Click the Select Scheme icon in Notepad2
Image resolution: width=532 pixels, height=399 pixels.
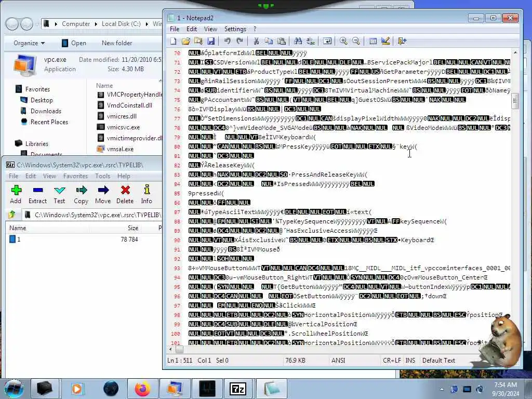373,41
